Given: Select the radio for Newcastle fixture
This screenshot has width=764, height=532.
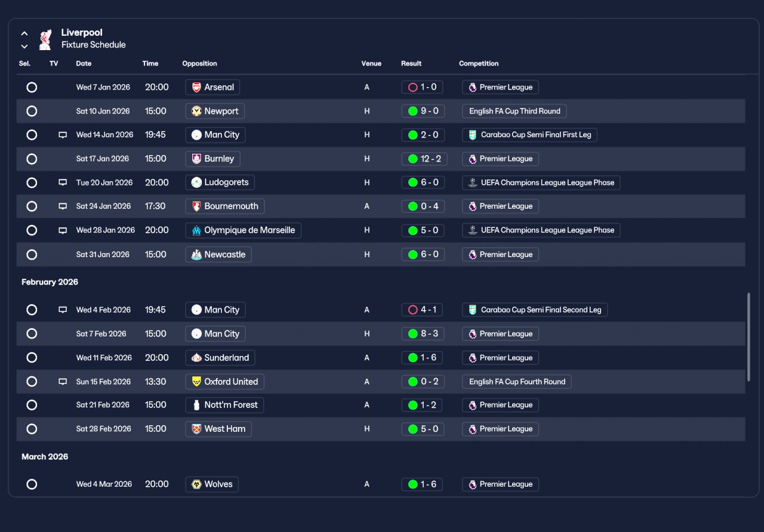Looking at the screenshot, I should point(32,255).
